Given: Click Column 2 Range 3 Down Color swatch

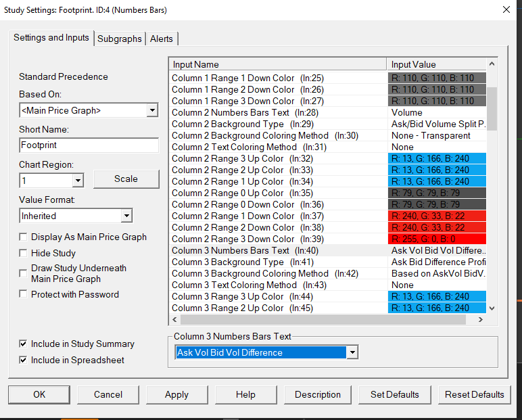Looking at the screenshot, I should point(437,239).
